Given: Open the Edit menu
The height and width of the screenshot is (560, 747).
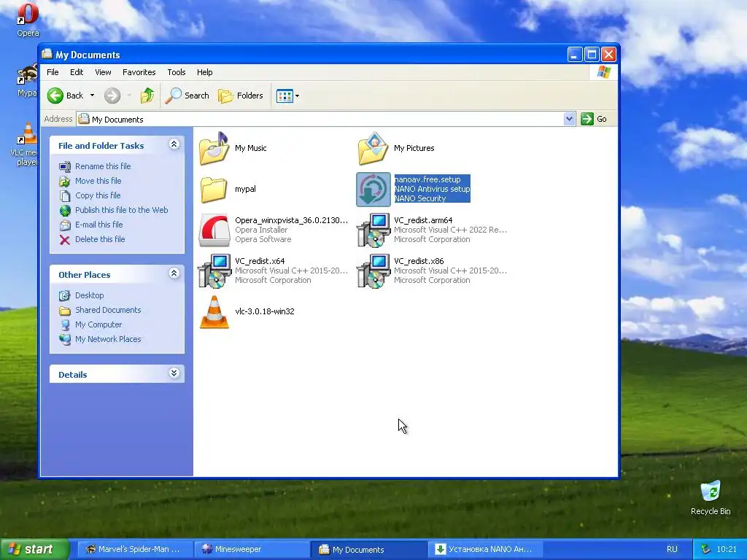Looking at the screenshot, I should coord(77,72).
